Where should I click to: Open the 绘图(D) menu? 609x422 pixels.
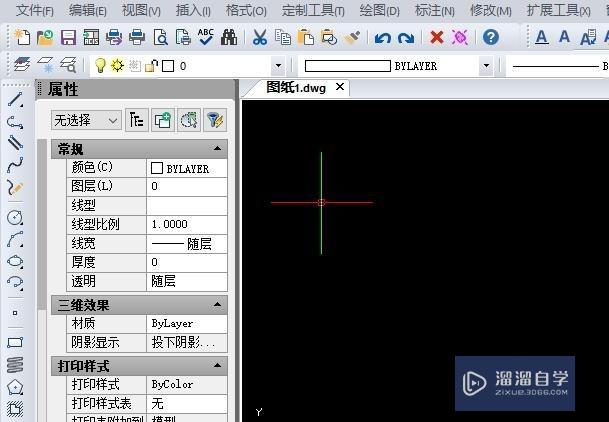point(379,10)
